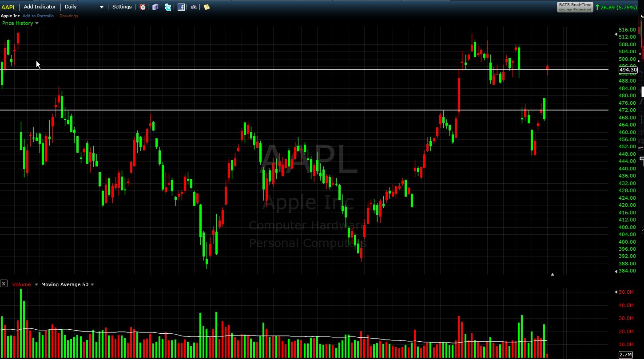Viewport: 644px width, 359px height.
Task: Click the small white triangle marker above volume pane
Action: (x=553, y=274)
